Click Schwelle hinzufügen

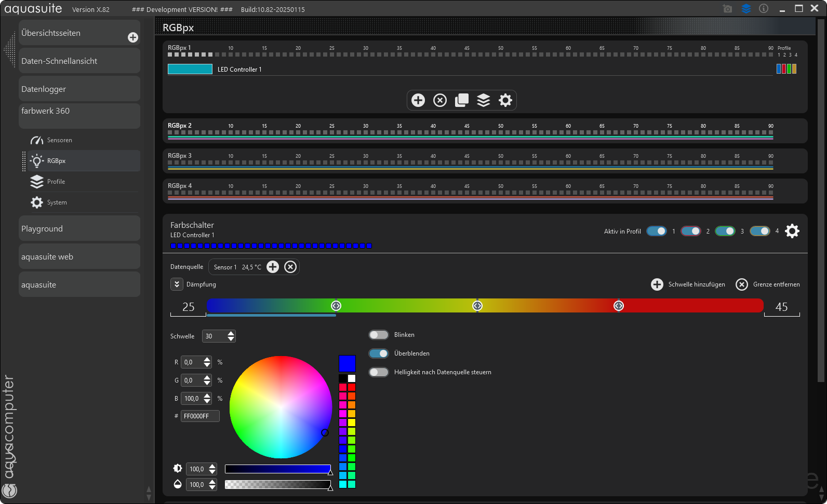coord(688,284)
